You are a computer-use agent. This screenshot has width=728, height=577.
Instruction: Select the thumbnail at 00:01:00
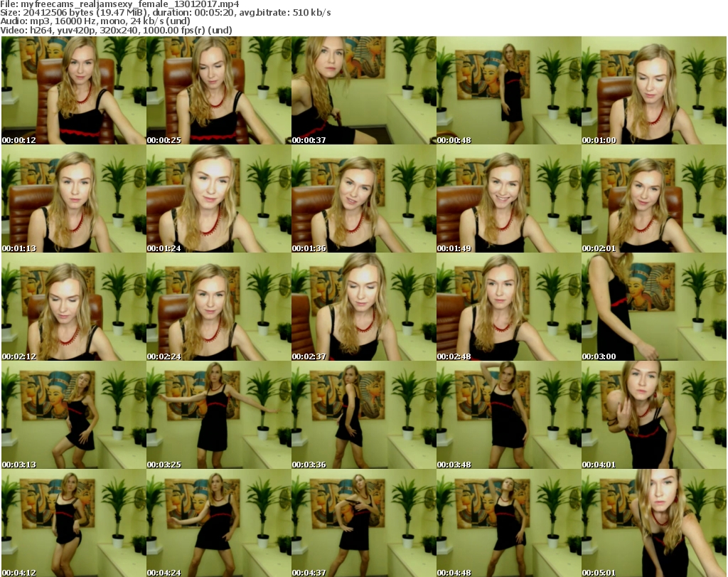tap(654, 90)
